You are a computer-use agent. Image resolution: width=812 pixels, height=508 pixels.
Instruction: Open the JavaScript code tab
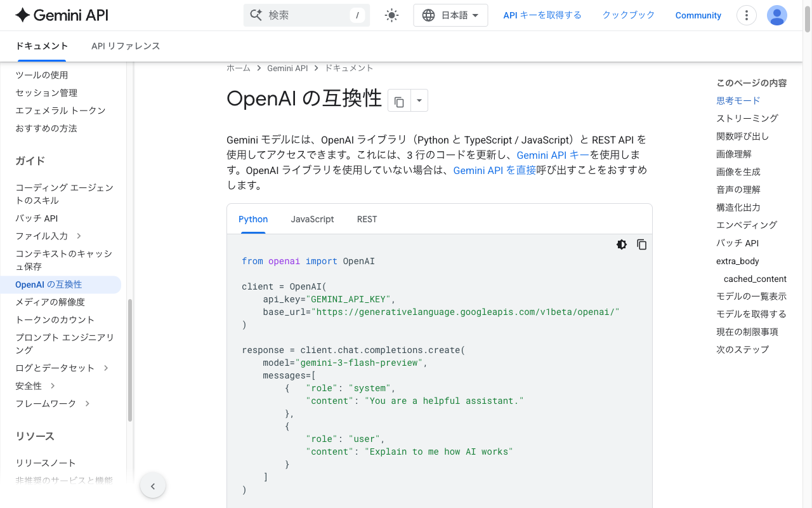point(312,219)
